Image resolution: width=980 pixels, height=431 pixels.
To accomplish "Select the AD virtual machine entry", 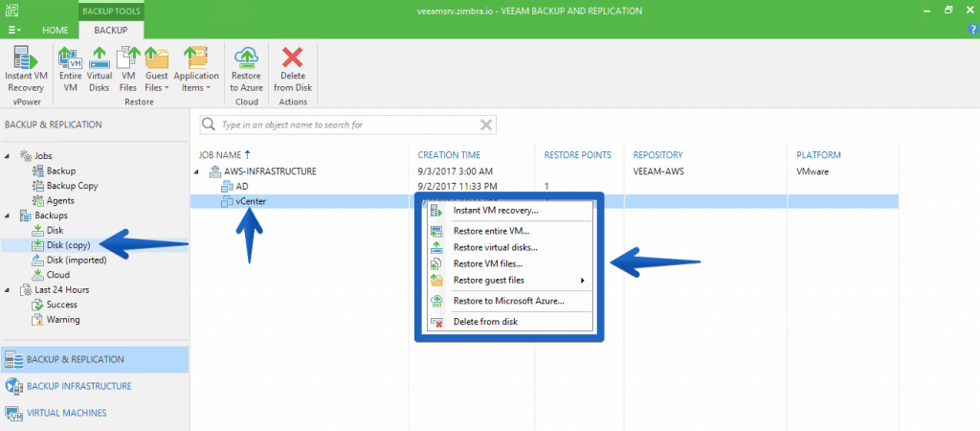I will pos(235,186).
